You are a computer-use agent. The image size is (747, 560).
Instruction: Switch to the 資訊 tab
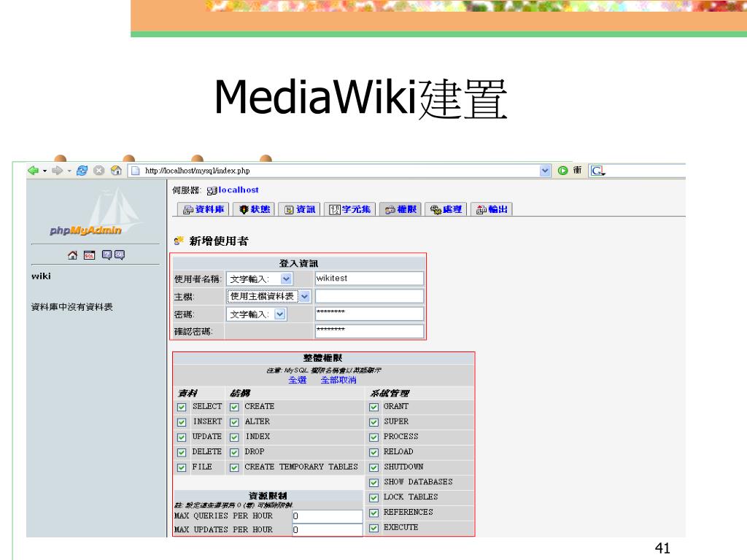[x=300, y=209]
